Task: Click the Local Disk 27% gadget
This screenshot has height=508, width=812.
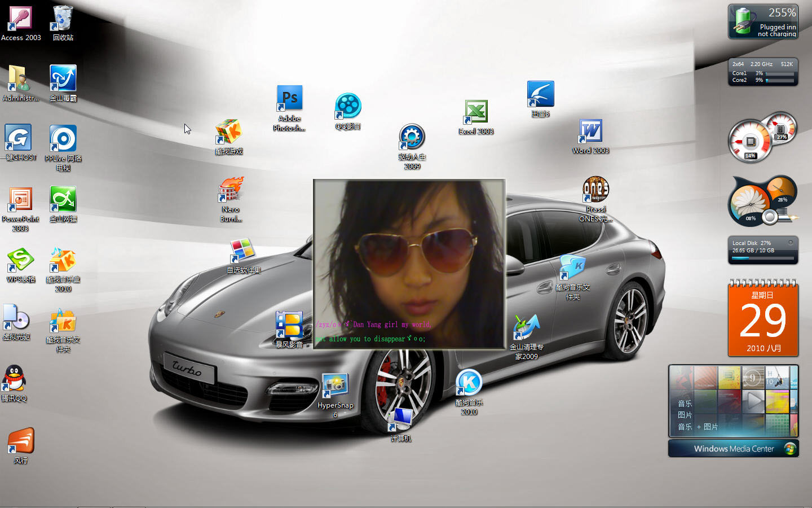Action: click(763, 250)
